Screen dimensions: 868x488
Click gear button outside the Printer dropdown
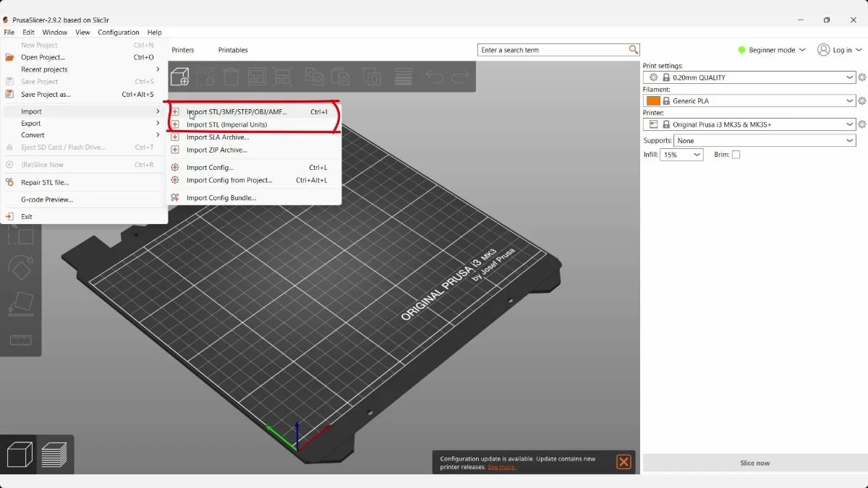(861, 124)
